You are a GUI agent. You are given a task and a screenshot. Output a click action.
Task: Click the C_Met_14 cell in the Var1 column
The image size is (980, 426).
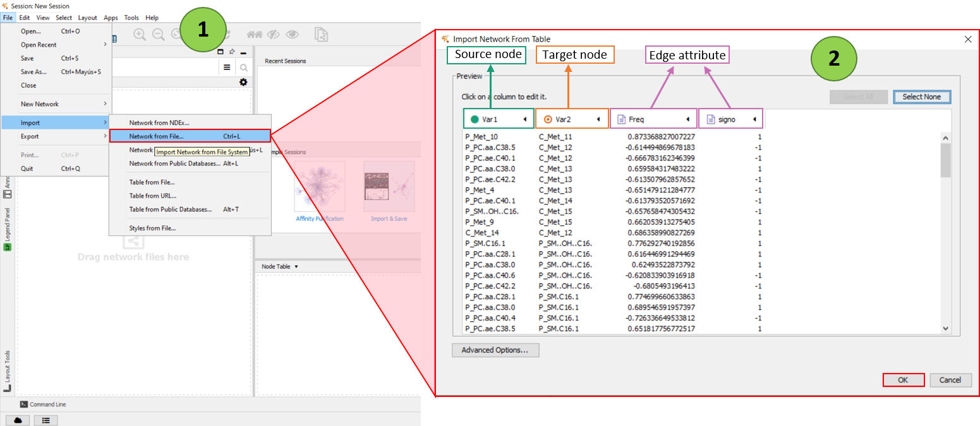coord(481,233)
